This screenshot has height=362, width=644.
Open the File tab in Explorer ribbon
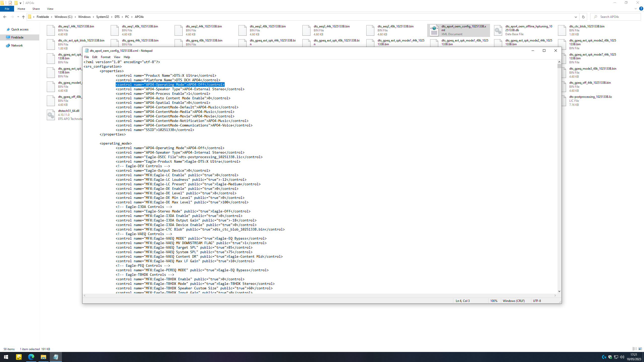tap(7, 9)
